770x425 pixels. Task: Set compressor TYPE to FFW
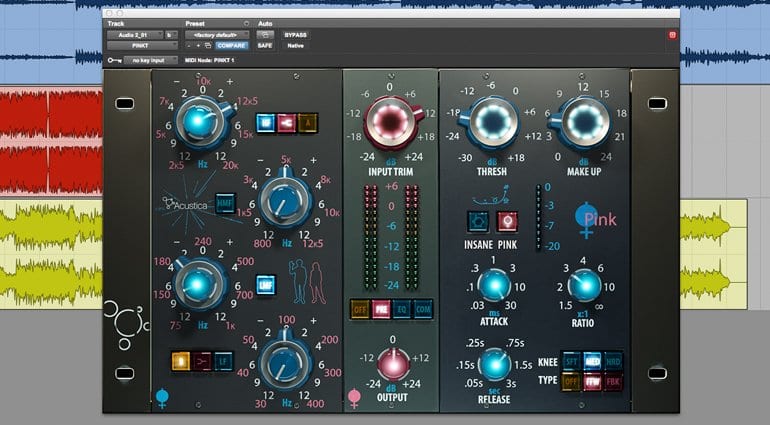(x=593, y=381)
